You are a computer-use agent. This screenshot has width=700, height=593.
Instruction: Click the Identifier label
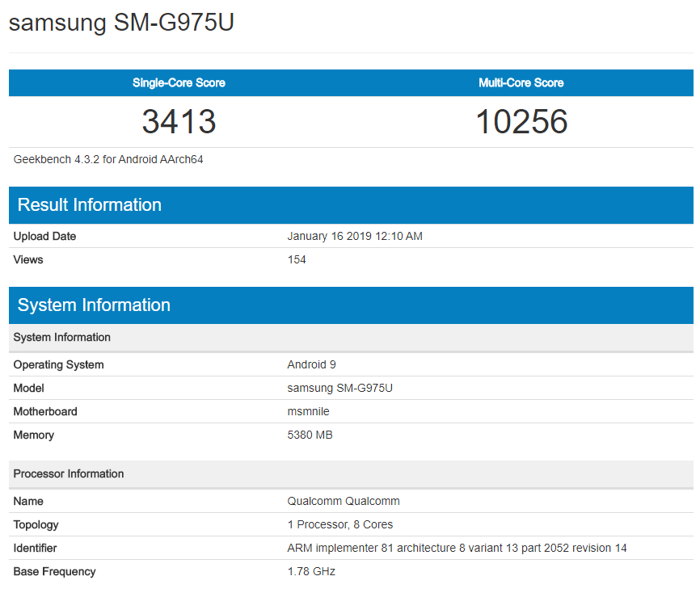pos(35,548)
